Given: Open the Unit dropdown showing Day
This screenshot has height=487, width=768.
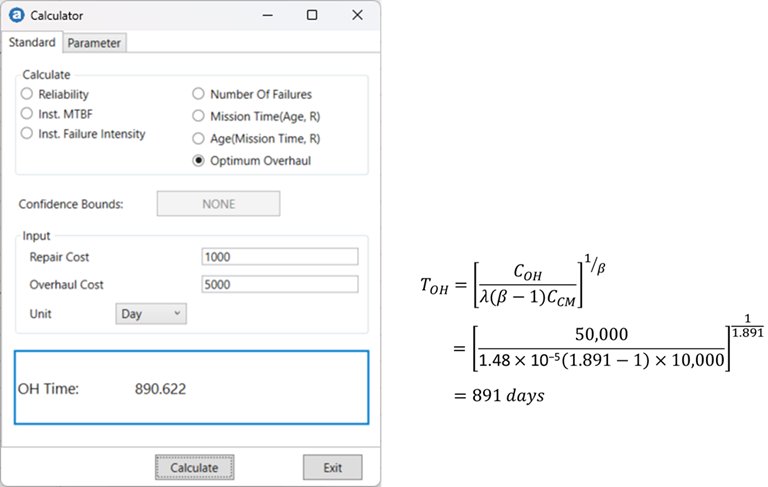Looking at the screenshot, I should click(151, 314).
